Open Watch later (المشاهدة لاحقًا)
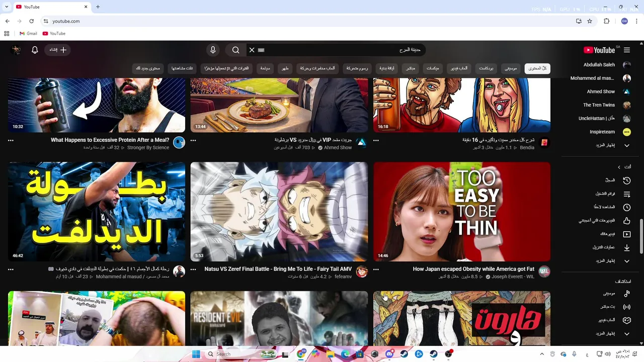Screen dimensions: 644x362 tap(611, 207)
